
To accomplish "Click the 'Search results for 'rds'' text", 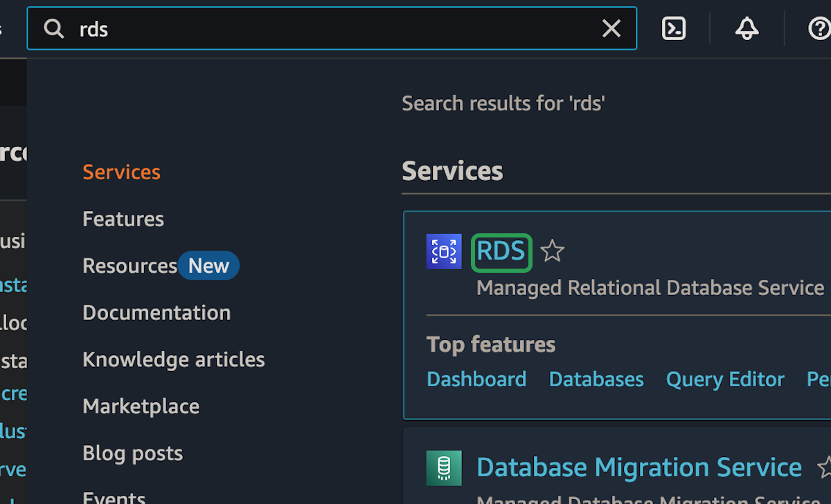I will coord(503,104).
